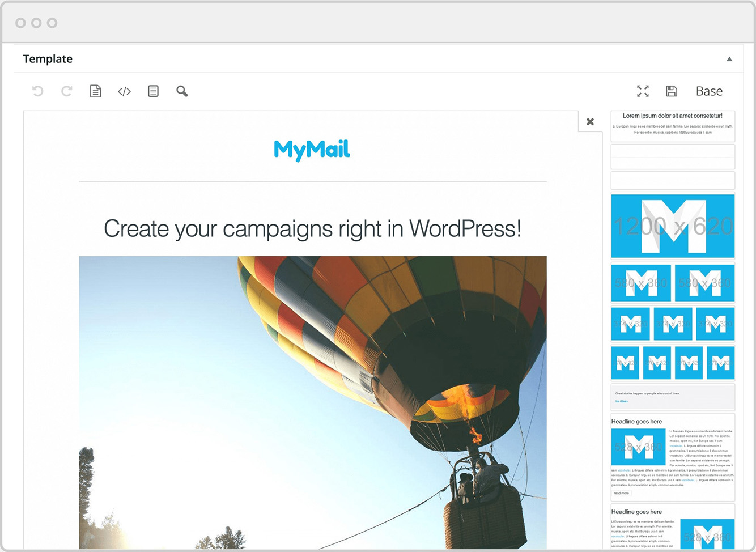This screenshot has width=756, height=552.
Task: Open the HTML source editor
Action: (124, 91)
